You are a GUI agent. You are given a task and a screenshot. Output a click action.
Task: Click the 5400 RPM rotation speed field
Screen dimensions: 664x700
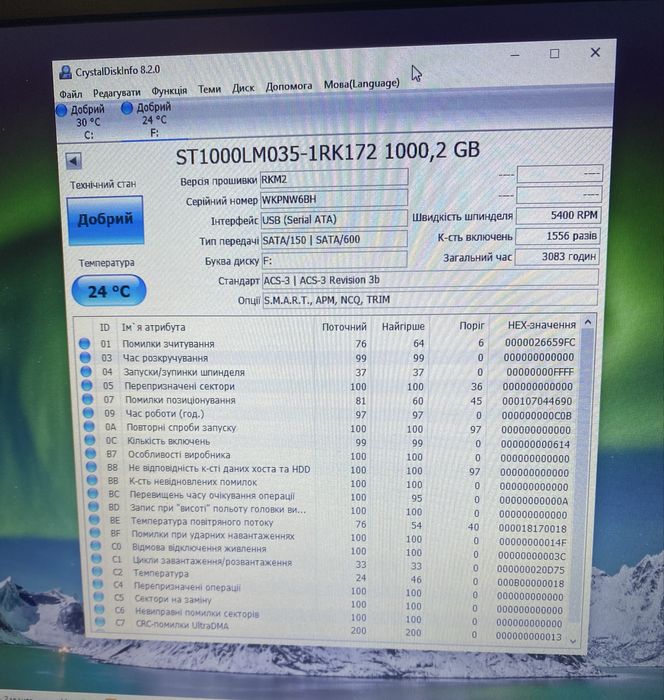coord(558,215)
